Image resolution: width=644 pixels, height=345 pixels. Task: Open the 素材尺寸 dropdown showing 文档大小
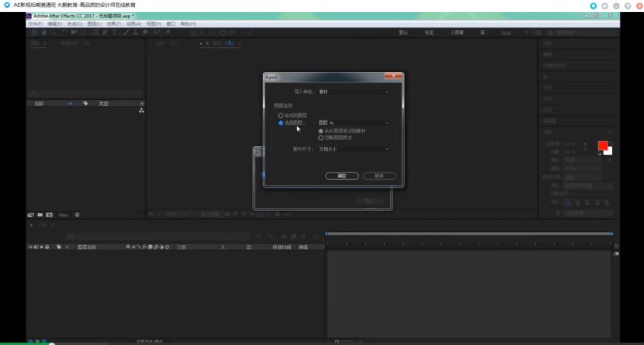tap(354, 149)
